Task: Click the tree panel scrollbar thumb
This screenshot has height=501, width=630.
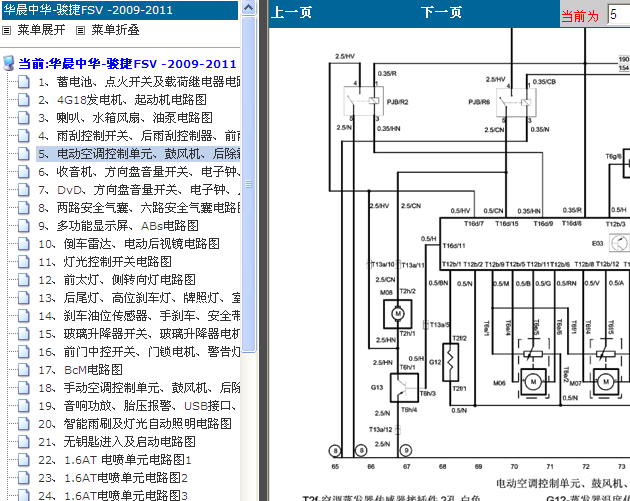Action: [249, 184]
